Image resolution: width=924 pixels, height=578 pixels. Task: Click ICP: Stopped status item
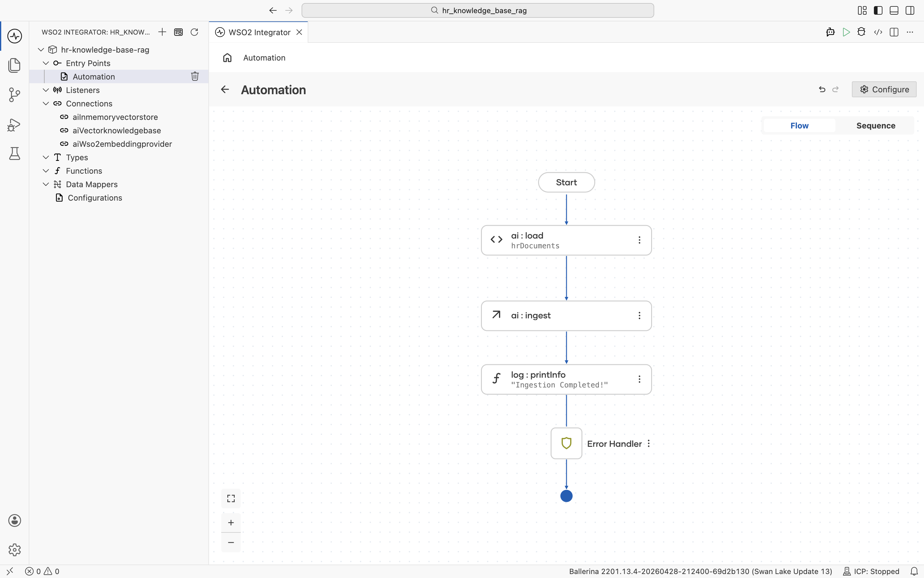(x=871, y=572)
